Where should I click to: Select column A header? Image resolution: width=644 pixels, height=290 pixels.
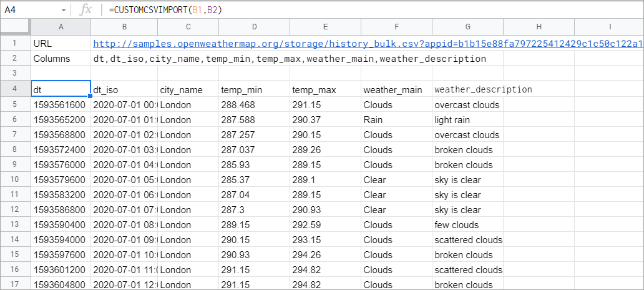61,27
